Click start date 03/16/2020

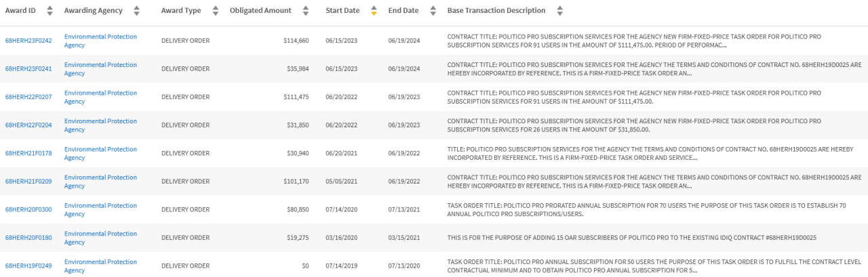341,238
